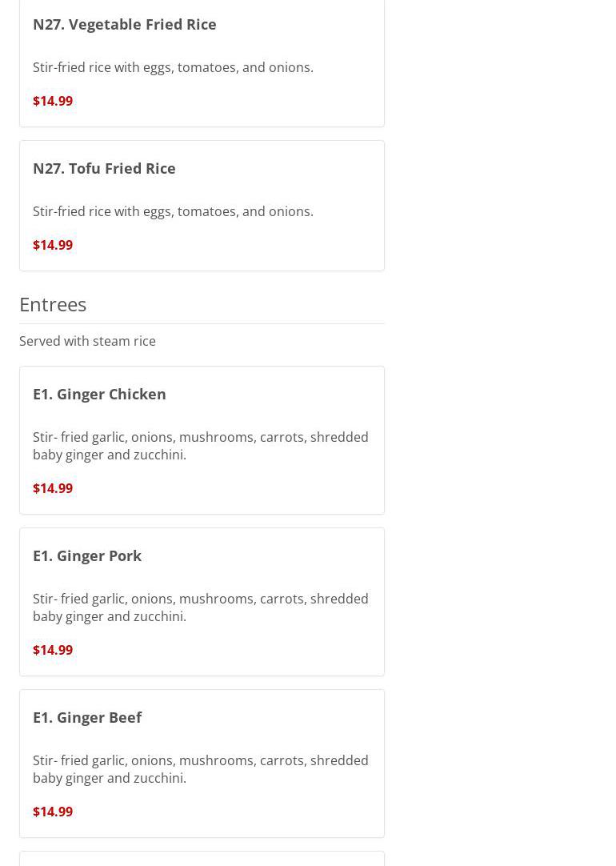Click the divider line under Entrees heading
Image resolution: width=616 pixels, height=866 pixels.
202,323
